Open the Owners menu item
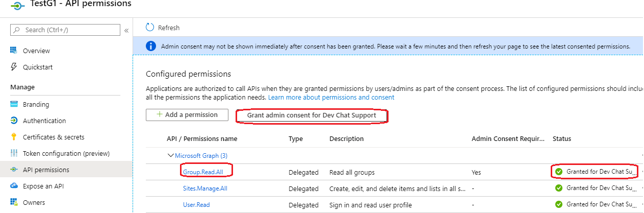 (34, 203)
